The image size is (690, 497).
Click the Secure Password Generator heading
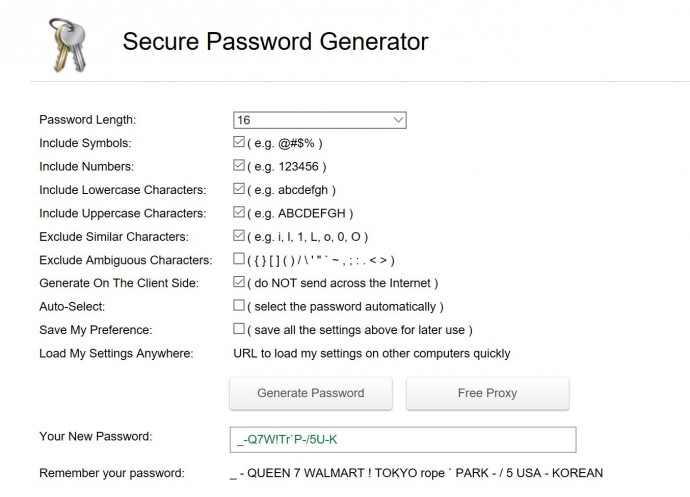tap(274, 42)
